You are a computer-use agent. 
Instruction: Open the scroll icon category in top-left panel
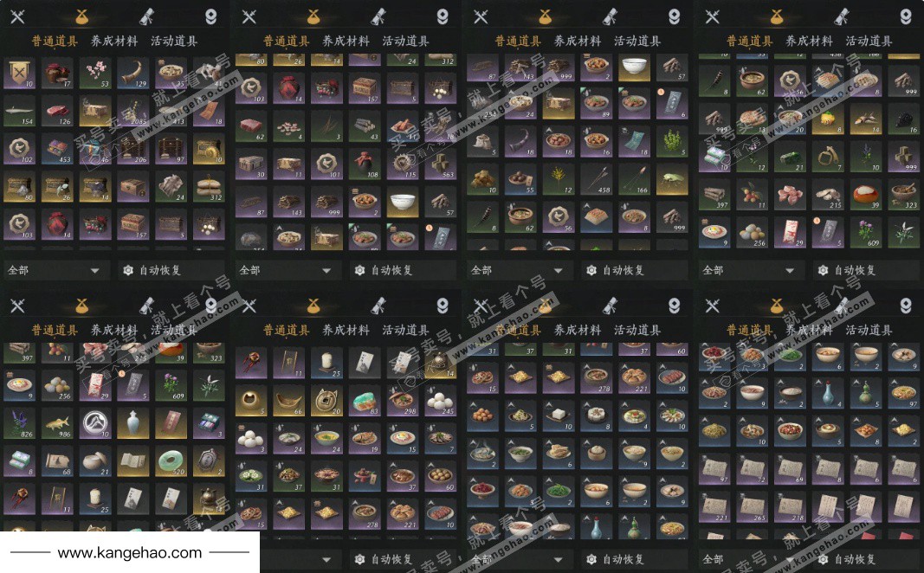146,17
